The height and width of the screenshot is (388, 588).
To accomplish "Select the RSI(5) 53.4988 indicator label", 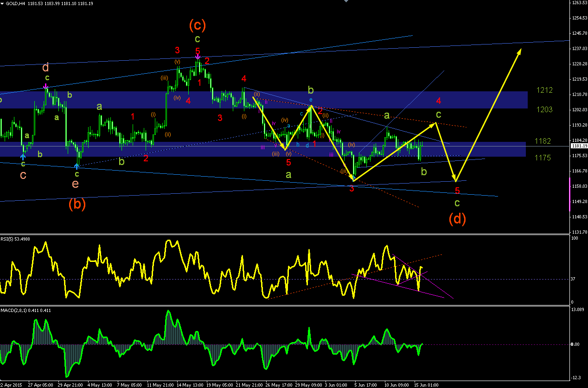I will (x=15, y=238).
